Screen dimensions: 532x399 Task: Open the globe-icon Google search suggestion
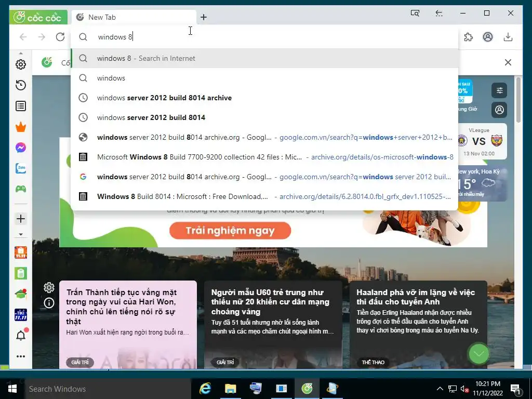click(264, 137)
